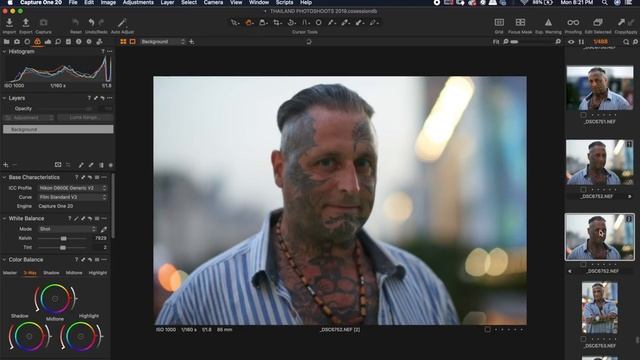The width and height of the screenshot is (640, 360).
Task: Collapse the Layers panel
Action: tap(4, 98)
